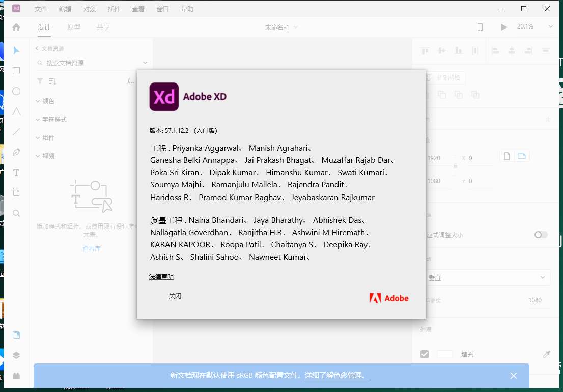The width and height of the screenshot is (563, 392).
Task: Select the Ellipse tool
Action: pyautogui.click(x=16, y=91)
